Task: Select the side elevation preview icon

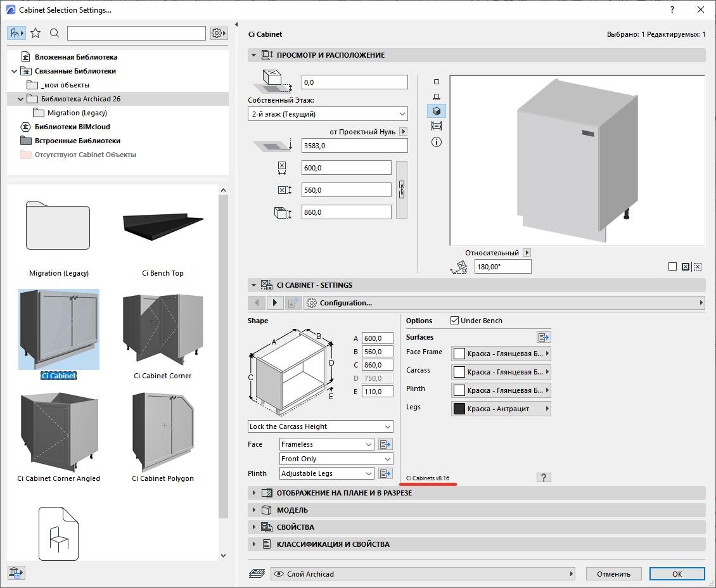Action: tap(437, 96)
